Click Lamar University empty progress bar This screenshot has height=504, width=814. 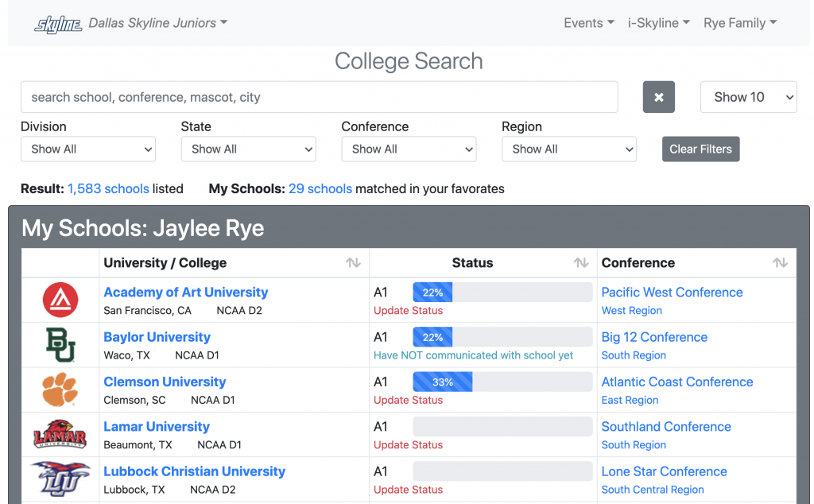pos(502,426)
